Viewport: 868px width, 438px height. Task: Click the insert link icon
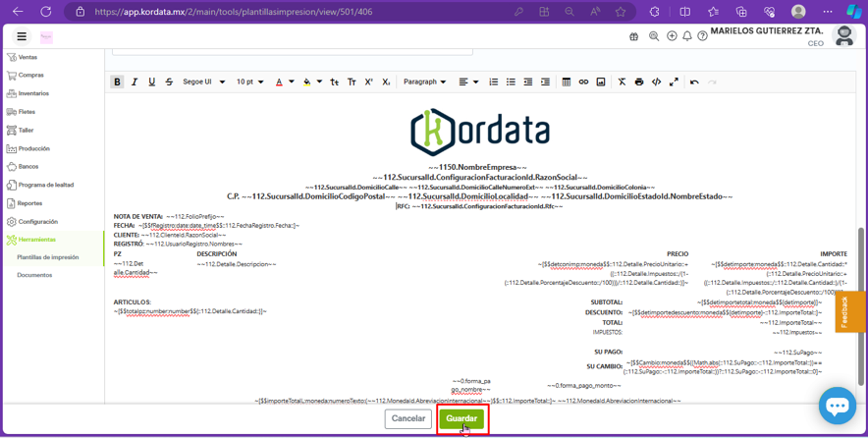point(583,82)
